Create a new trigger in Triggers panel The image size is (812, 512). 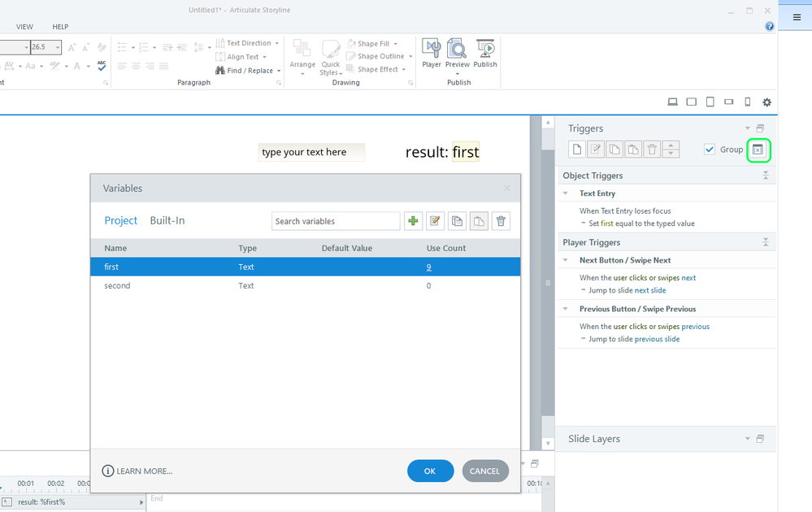tap(577, 150)
